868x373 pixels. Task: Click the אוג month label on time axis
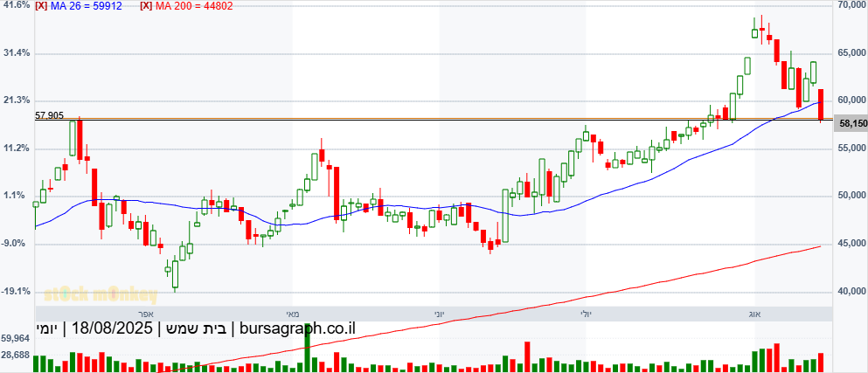point(754,314)
